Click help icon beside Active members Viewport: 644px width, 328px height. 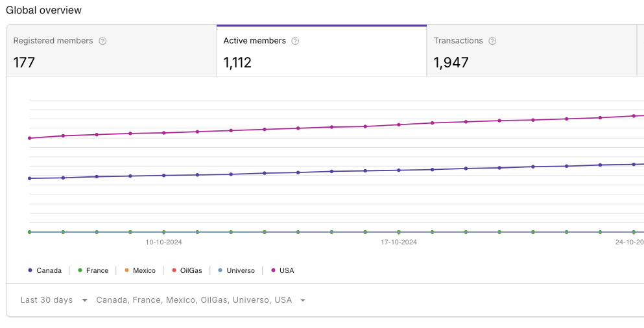pyautogui.click(x=295, y=41)
